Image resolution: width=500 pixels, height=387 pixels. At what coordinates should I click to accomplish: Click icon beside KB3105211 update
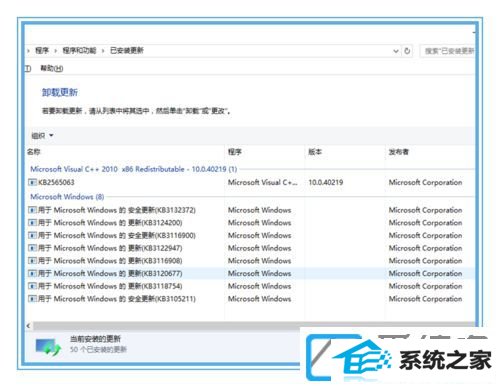pos(32,299)
